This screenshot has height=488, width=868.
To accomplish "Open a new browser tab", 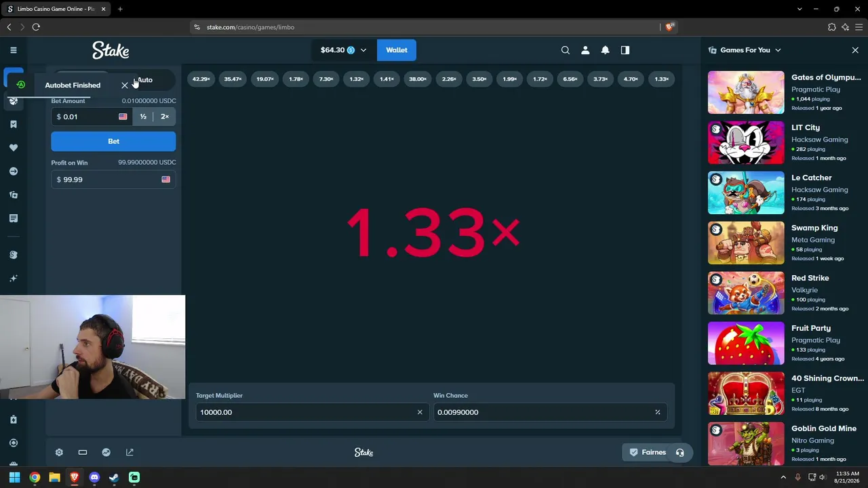I will point(120,9).
